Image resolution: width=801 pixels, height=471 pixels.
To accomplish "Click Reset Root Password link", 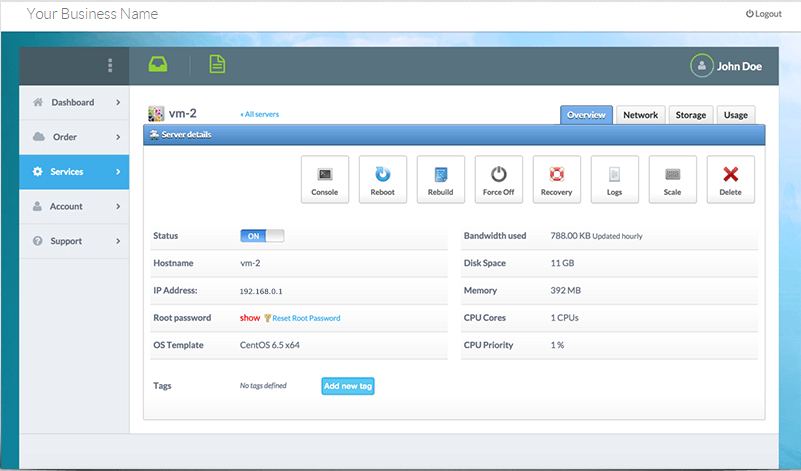I will (307, 318).
